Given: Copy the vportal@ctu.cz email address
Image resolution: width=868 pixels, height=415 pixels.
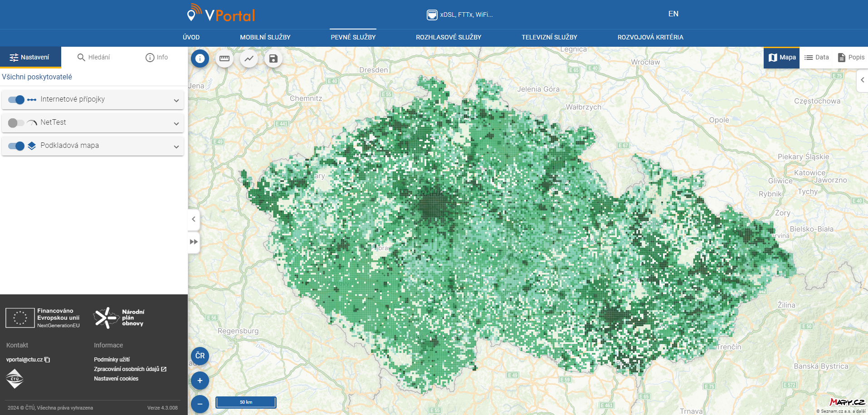Looking at the screenshot, I should 47,360.
